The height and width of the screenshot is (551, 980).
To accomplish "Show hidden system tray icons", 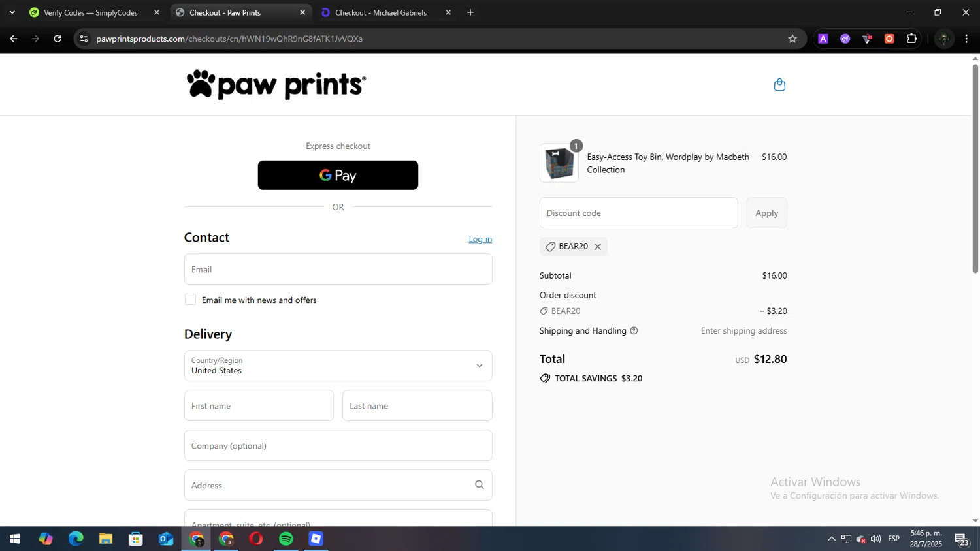I will [831, 539].
